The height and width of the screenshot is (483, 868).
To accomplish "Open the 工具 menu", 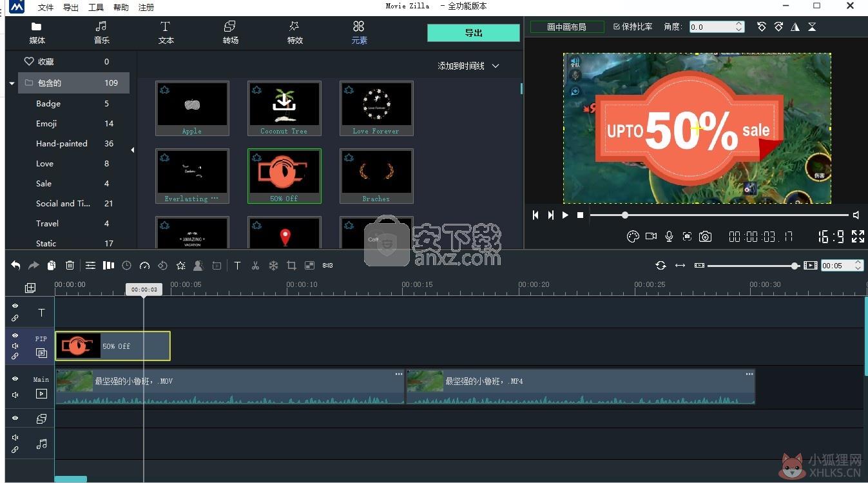I will tap(96, 7).
